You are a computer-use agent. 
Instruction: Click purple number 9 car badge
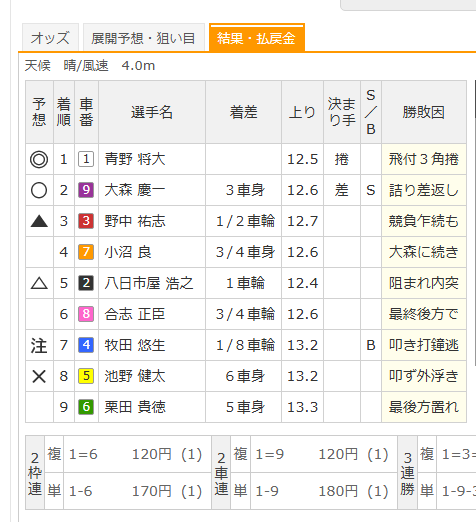point(86,190)
